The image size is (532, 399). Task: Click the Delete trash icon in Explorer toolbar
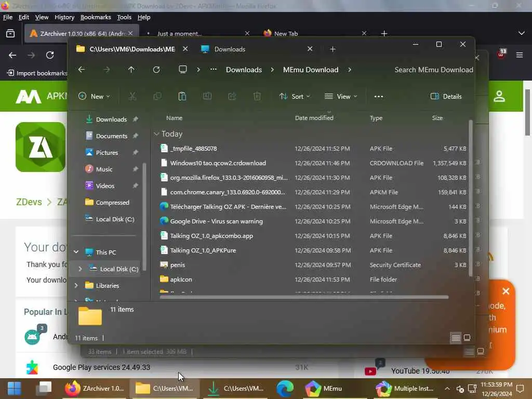coord(257,96)
